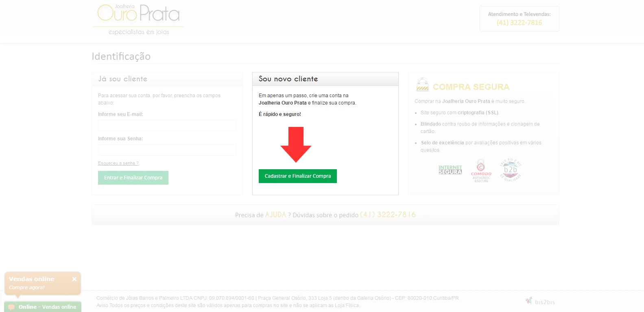Click the COMPRA SEGURA heading text
The width and height of the screenshot is (644, 312).
click(x=471, y=87)
